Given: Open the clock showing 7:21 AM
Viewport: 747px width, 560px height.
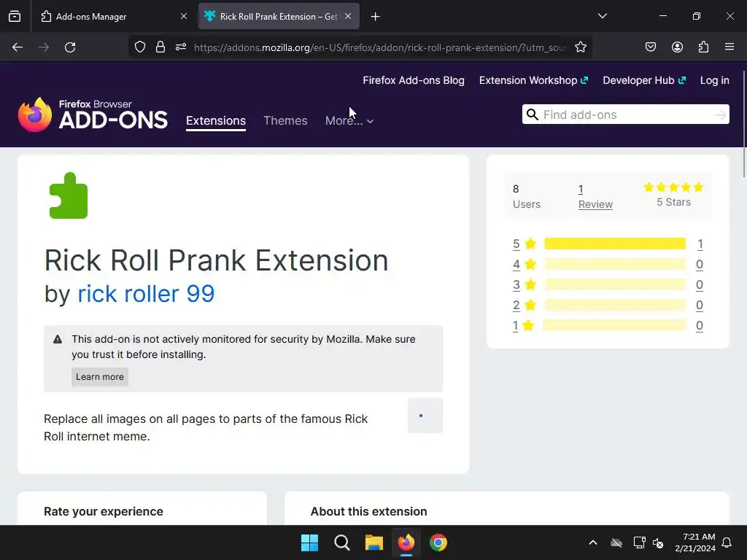Looking at the screenshot, I should [x=695, y=542].
